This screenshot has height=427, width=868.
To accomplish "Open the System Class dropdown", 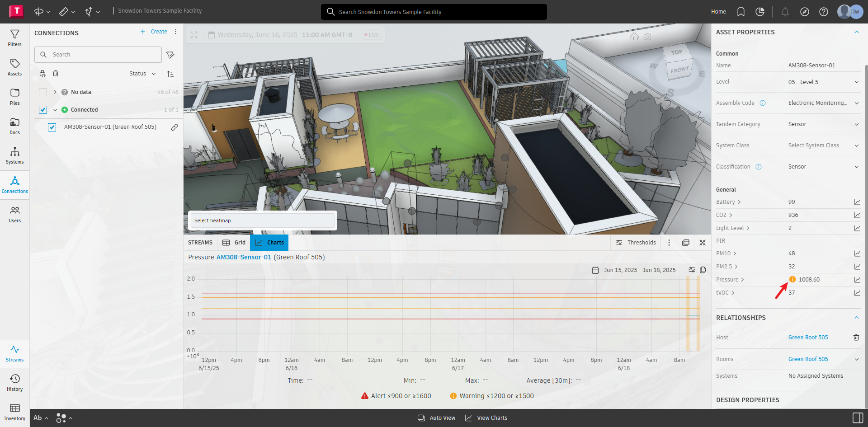I will pos(824,145).
